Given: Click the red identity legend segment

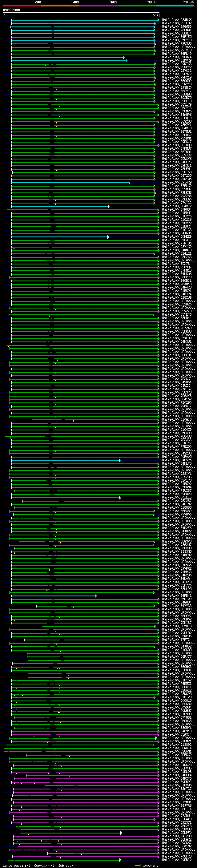Looking at the screenshot, I should click(x=22, y=6).
